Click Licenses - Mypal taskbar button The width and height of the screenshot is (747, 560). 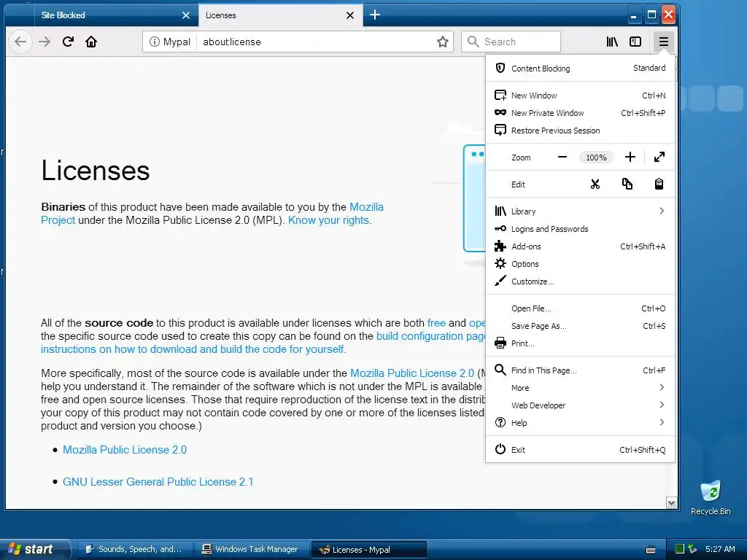(368, 550)
